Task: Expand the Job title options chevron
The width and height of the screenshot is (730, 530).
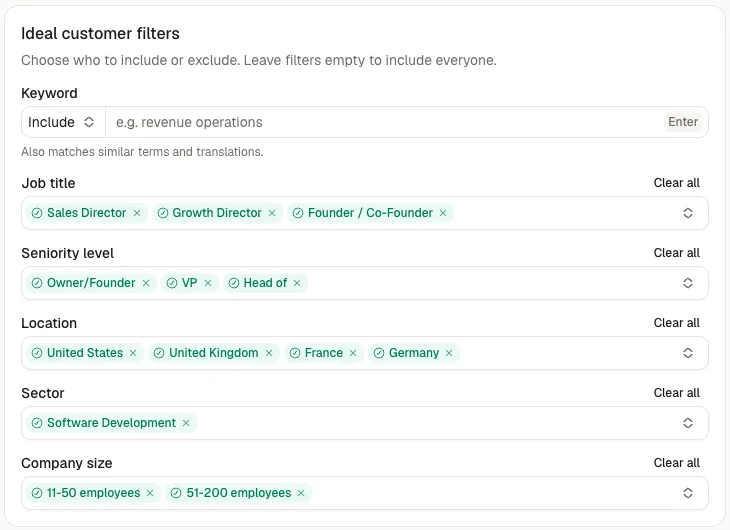Action: pyautogui.click(x=688, y=213)
